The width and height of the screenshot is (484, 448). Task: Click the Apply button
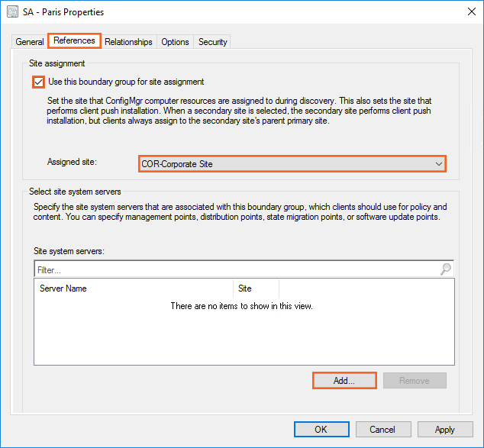coord(444,429)
